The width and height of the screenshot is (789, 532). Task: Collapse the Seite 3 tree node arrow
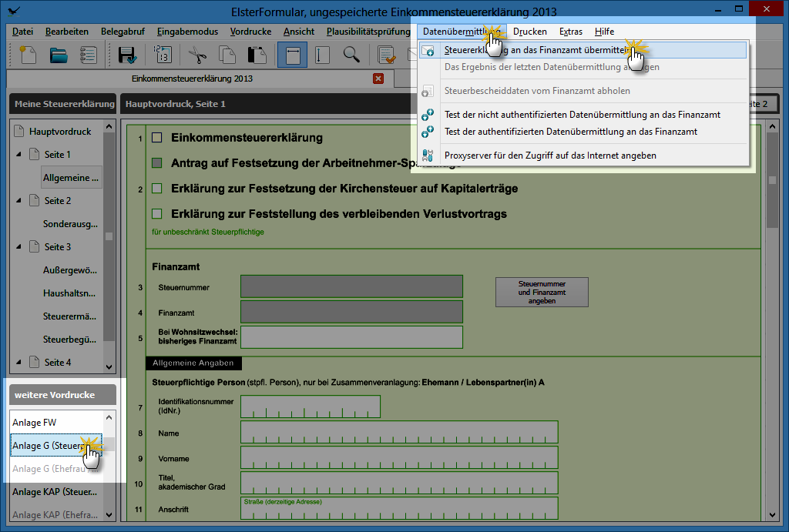tap(18, 247)
